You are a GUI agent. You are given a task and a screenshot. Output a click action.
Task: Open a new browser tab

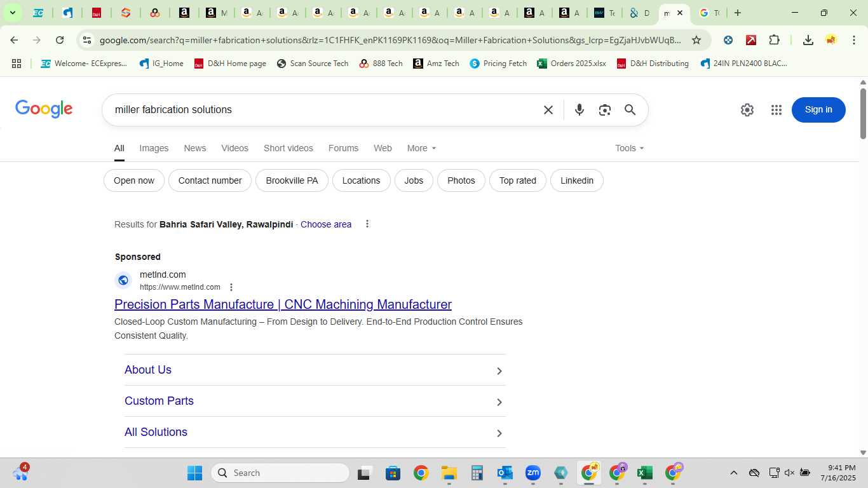[x=737, y=13]
